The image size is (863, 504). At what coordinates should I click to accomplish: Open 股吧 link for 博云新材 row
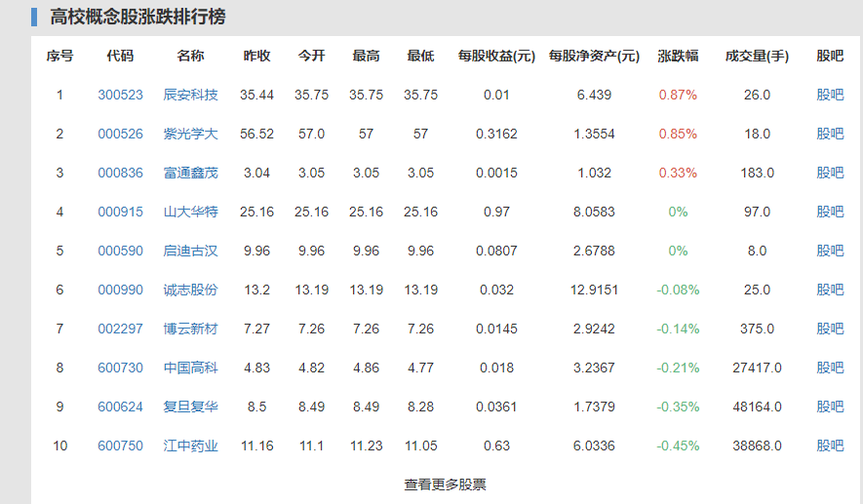point(830,330)
